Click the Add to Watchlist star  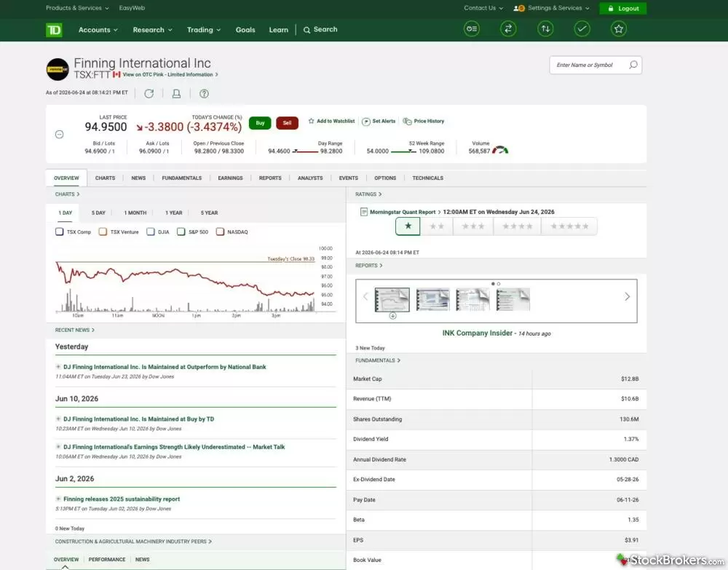(x=311, y=121)
